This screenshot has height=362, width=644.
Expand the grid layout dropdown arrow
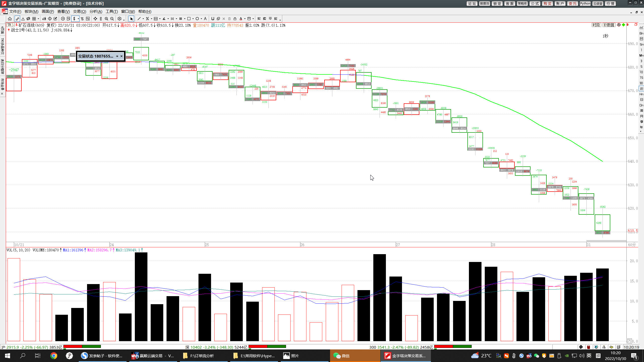click(38, 19)
